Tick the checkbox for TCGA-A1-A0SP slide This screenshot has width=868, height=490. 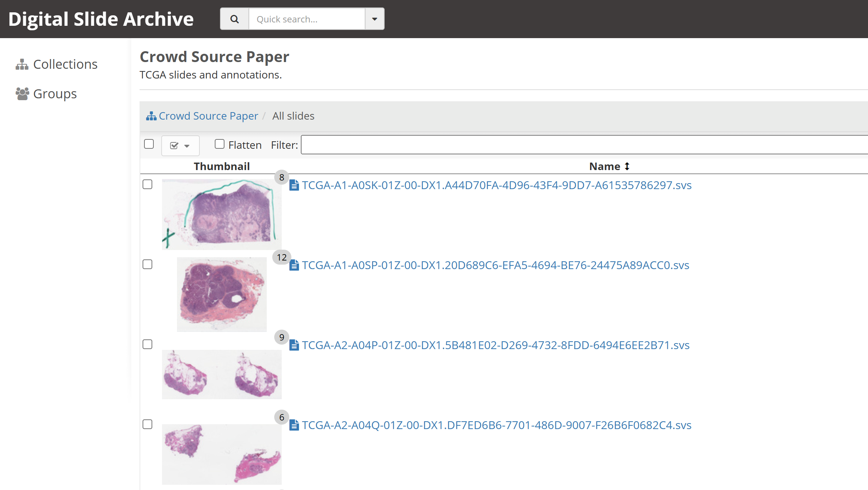(x=147, y=264)
